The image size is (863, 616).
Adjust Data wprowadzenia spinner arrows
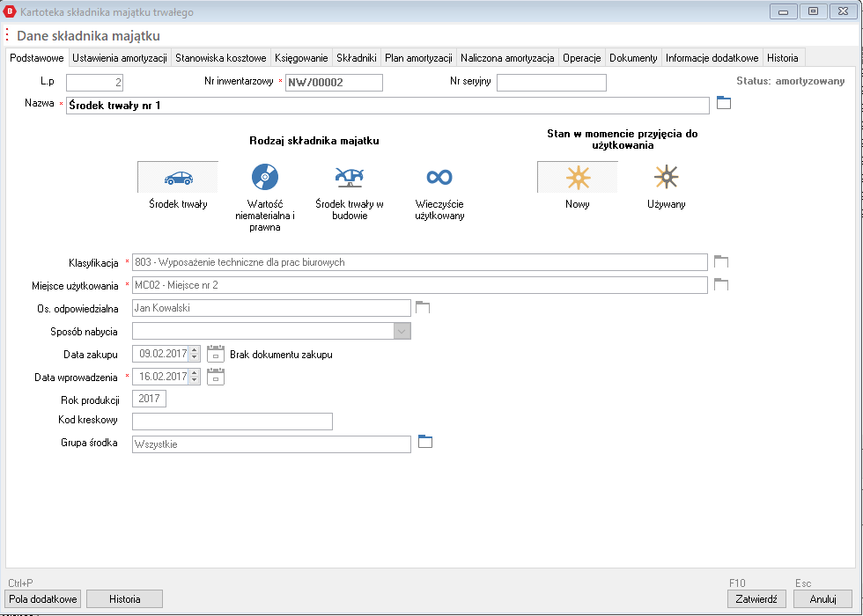click(x=194, y=377)
